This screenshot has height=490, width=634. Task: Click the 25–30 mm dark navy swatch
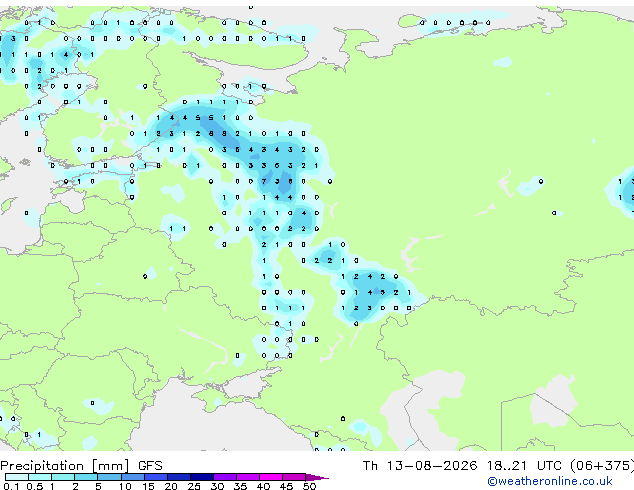click(x=202, y=477)
